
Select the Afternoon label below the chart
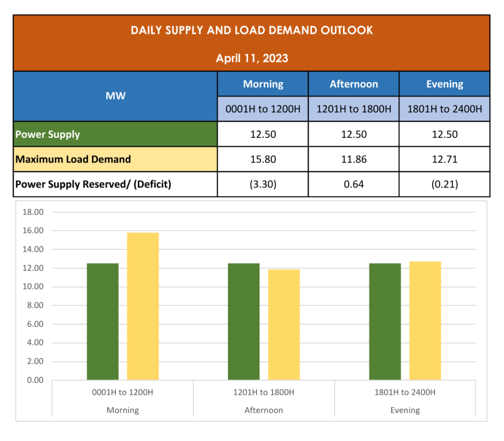pos(263,410)
